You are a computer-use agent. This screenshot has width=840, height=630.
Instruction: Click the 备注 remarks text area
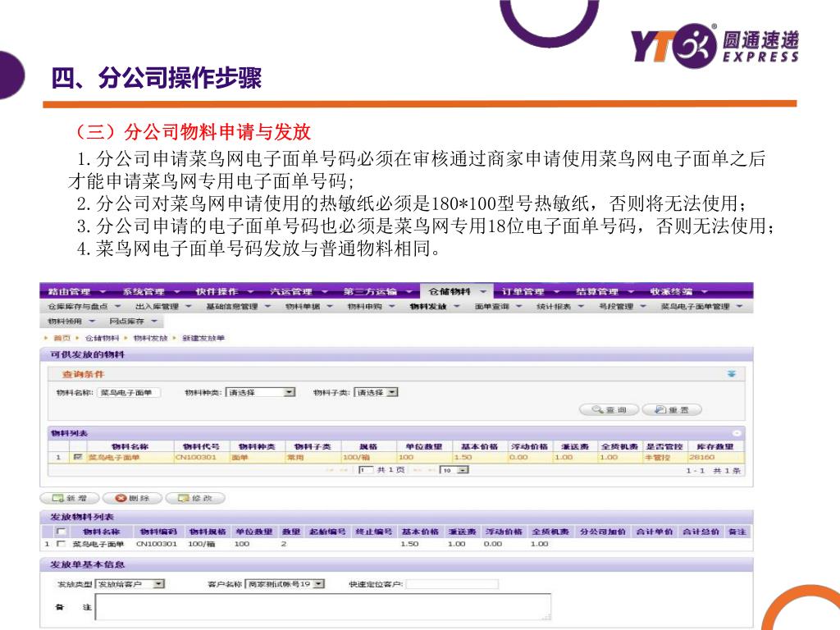[x=323, y=607]
